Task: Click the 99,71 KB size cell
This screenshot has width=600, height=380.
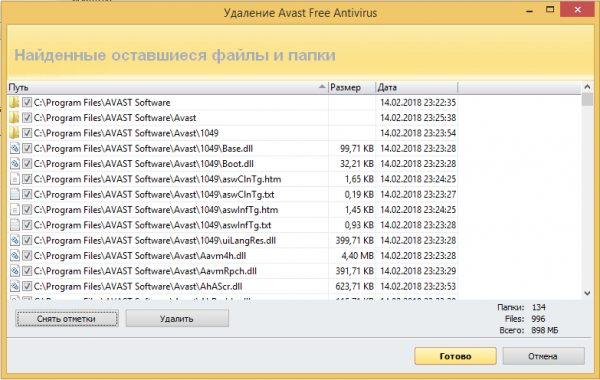Action: 352,148
